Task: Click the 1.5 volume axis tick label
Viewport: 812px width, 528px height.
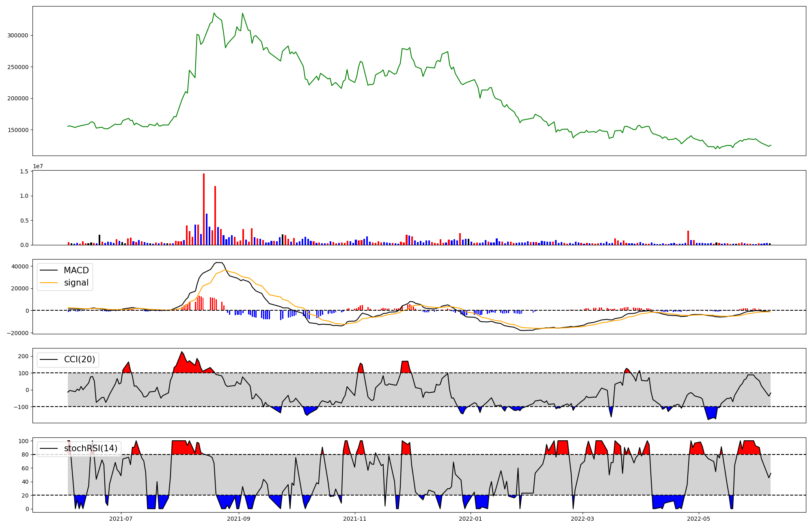Action: 24,172
